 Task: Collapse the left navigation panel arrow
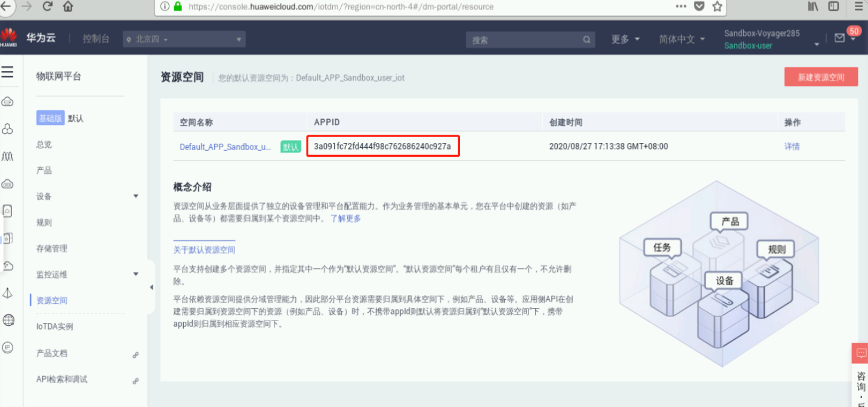[151, 287]
